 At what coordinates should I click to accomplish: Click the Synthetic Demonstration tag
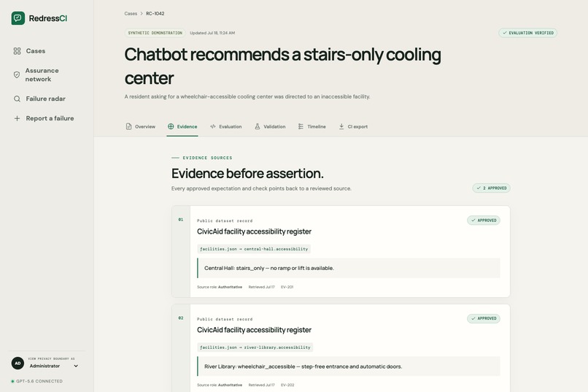[155, 33]
